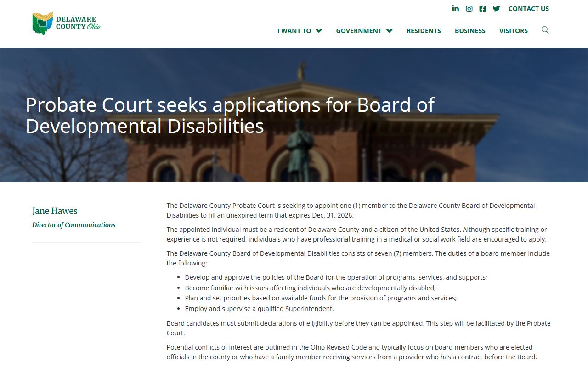This screenshot has width=588, height=368.
Task: Click the paragraph beginning 'The Delaware County Probate Court'
Action: pos(351,210)
